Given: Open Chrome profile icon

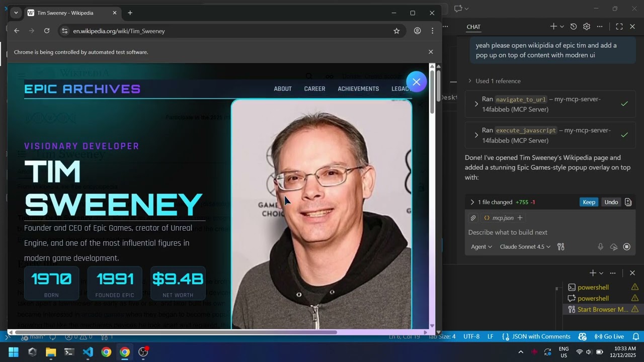Looking at the screenshot, I should [x=417, y=31].
